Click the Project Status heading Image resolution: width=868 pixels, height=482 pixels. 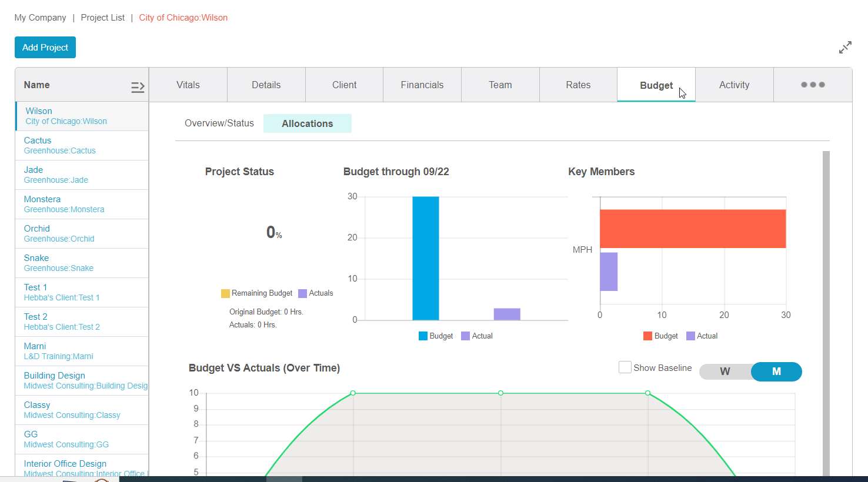(239, 172)
